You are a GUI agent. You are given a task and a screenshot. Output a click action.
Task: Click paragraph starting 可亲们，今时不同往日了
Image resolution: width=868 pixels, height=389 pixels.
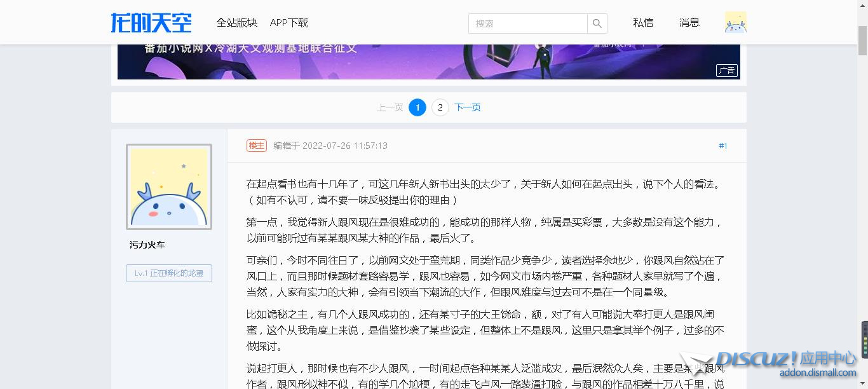pyautogui.click(x=485, y=276)
